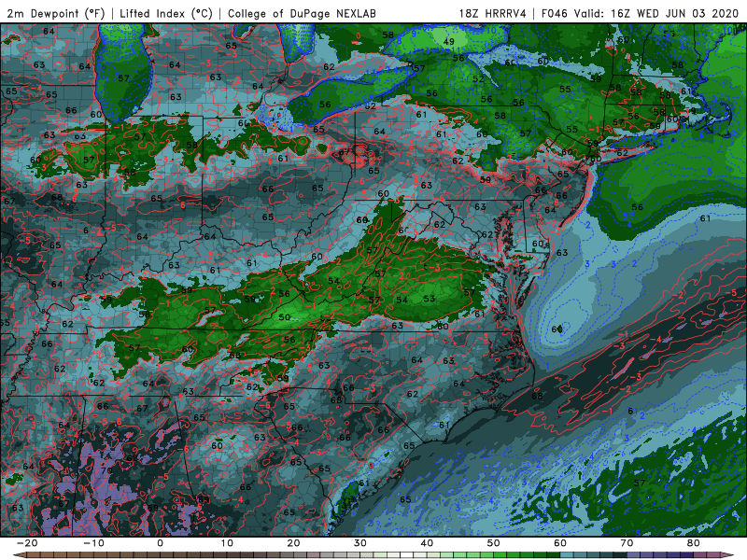Click the -10 color scale label

pyautogui.click(x=93, y=543)
